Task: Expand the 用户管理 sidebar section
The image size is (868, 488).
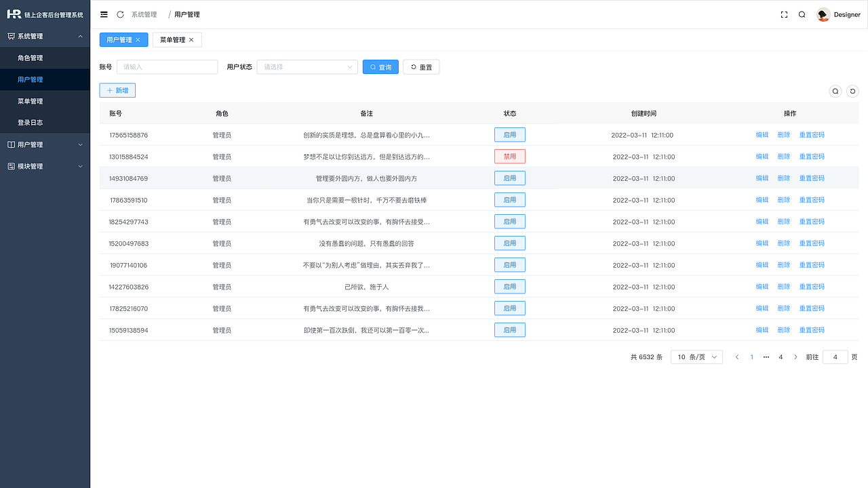Action: point(45,144)
